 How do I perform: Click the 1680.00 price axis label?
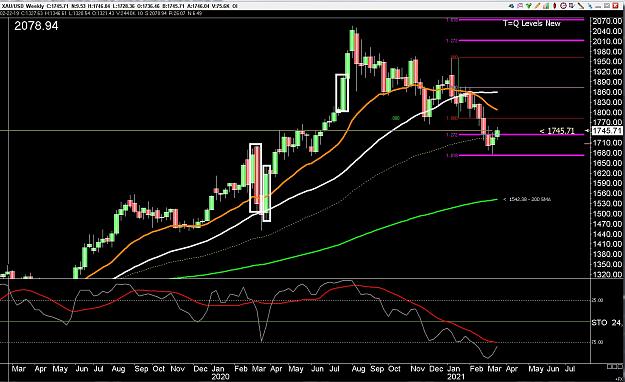coord(607,153)
